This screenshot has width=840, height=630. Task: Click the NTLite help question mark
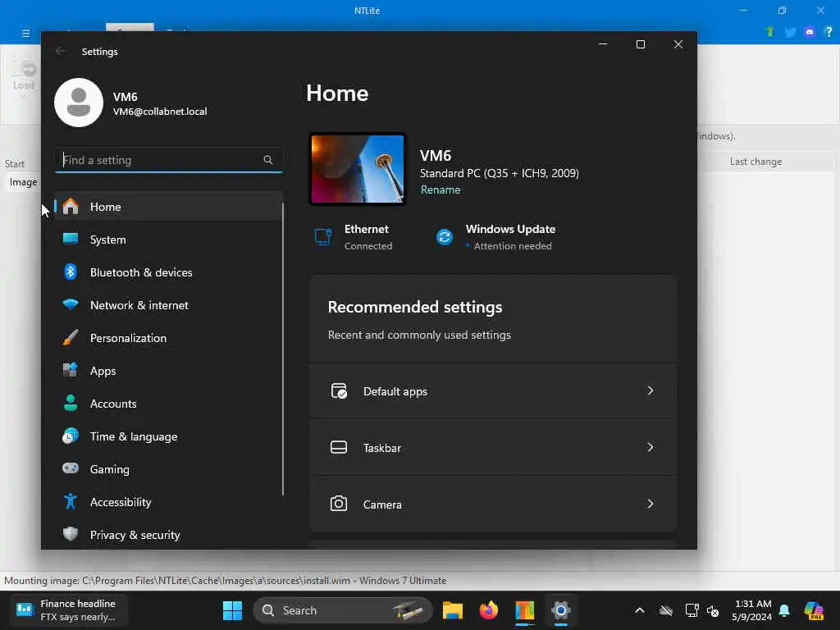[829, 32]
